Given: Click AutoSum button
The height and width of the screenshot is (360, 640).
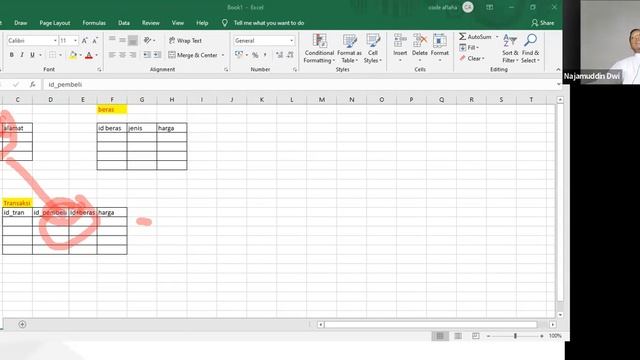Looking at the screenshot, I should 476,37.
